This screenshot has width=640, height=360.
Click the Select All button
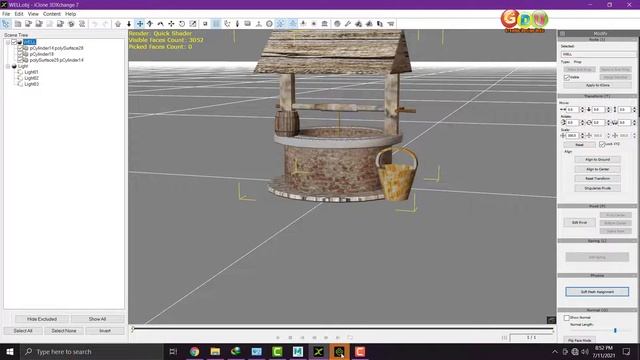tap(23, 331)
